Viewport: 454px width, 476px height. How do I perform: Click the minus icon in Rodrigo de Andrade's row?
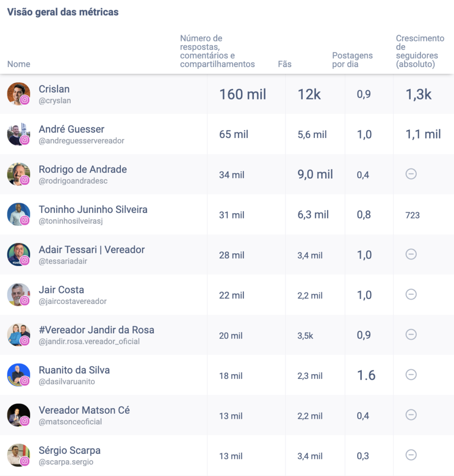click(x=411, y=174)
